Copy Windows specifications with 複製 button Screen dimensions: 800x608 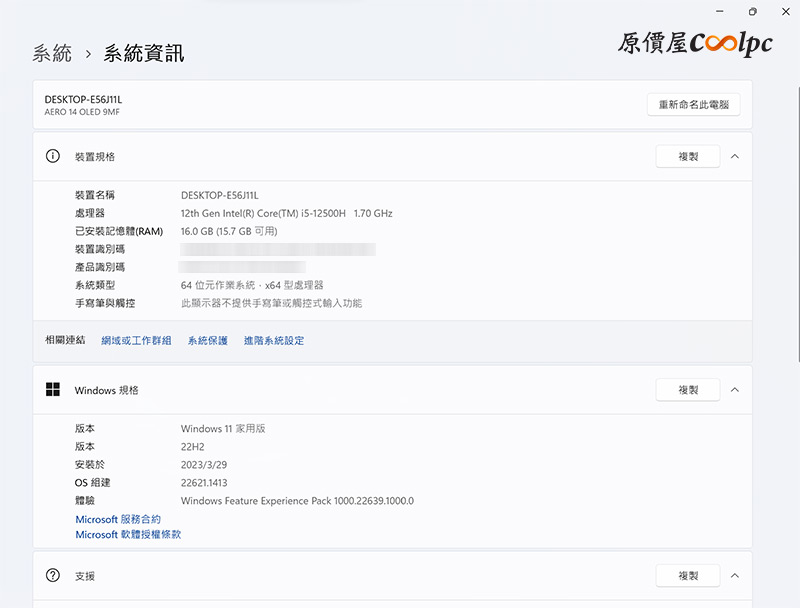[x=688, y=390]
